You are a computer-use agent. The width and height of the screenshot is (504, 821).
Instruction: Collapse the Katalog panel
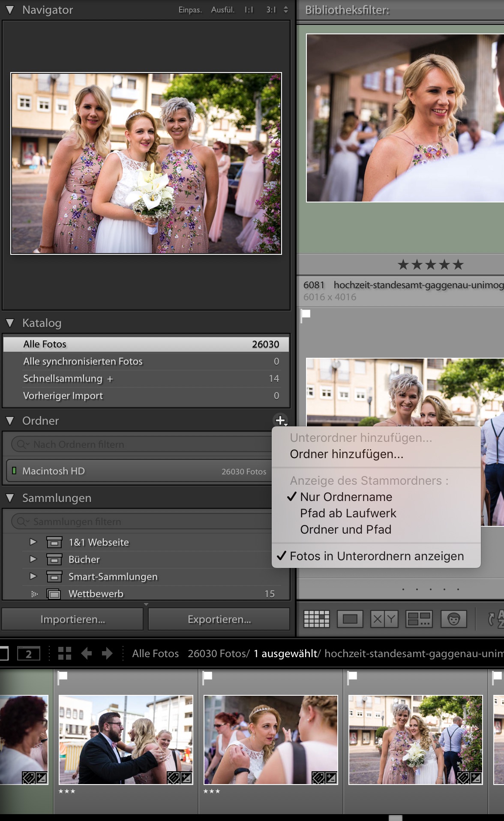tap(10, 323)
